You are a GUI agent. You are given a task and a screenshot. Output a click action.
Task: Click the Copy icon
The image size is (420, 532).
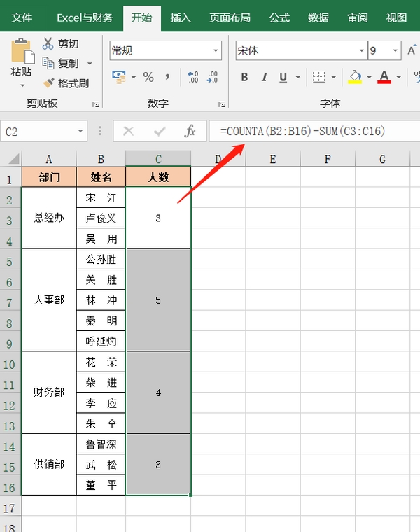48,63
